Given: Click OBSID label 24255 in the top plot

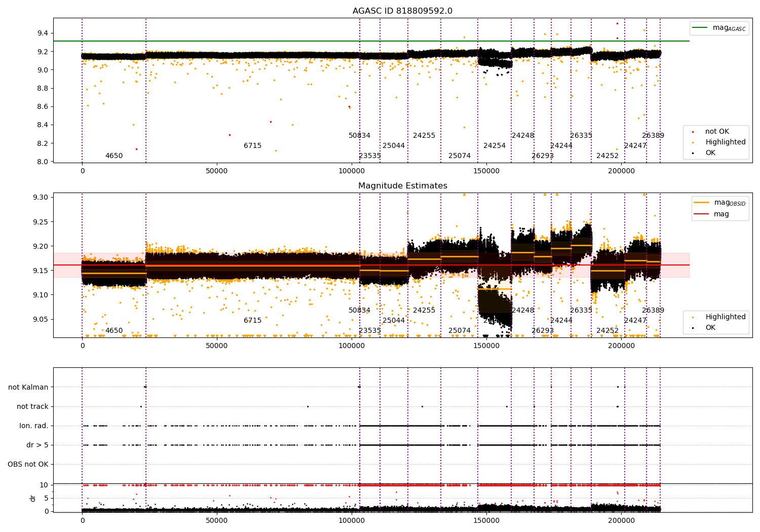Looking at the screenshot, I should pos(424,136).
